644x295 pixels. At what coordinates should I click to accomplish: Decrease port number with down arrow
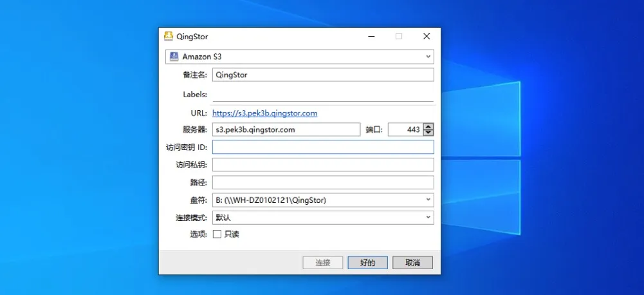tap(428, 133)
